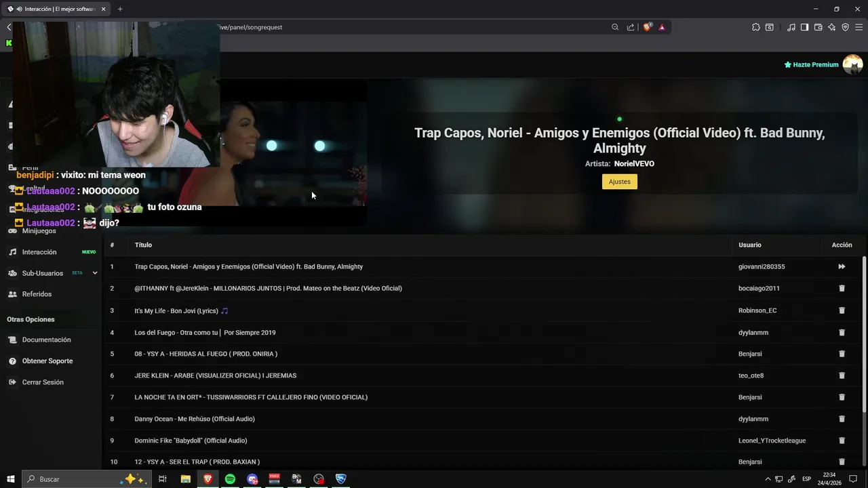The width and height of the screenshot is (868, 488).
Task: Click the ESP language indicator
Action: (807, 479)
